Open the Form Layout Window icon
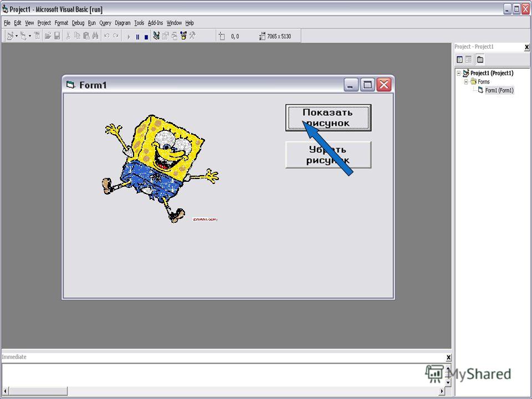This screenshot has height=399, width=532. click(175, 35)
